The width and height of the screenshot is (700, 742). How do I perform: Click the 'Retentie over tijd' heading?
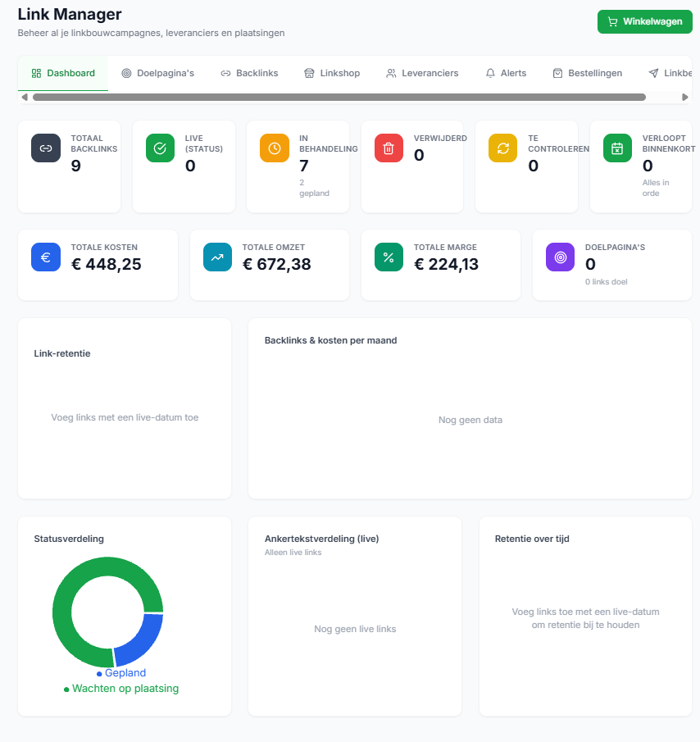pyautogui.click(x=532, y=539)
